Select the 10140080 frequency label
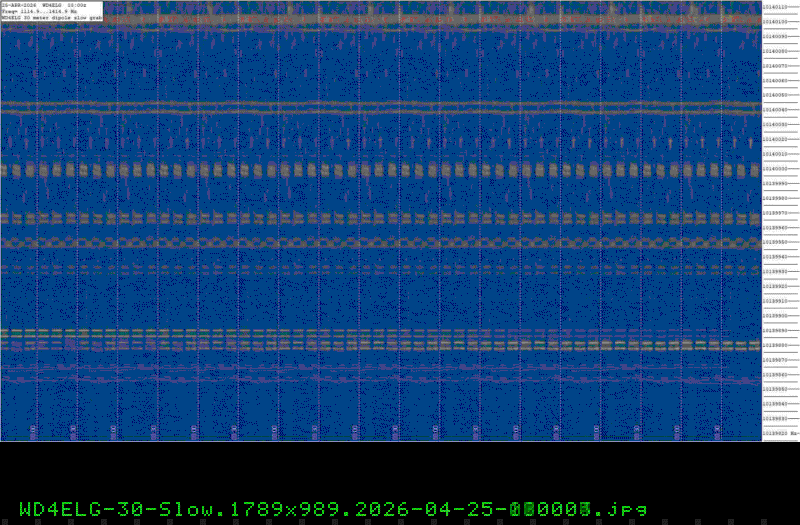Viewport: 800px width, 525px height. pyautogui.click(x=774, y=52)
